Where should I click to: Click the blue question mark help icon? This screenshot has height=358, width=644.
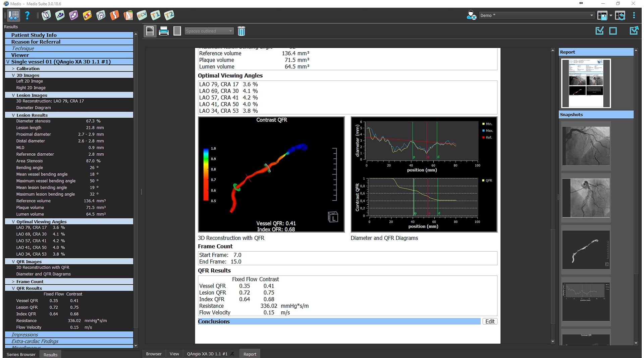pos(27,15)
